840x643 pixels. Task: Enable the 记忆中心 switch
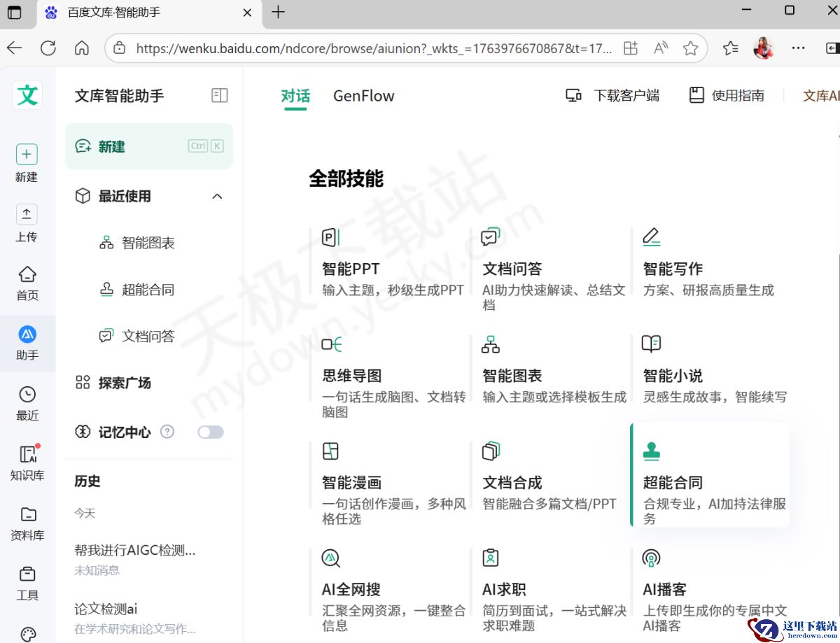[210, 432]
